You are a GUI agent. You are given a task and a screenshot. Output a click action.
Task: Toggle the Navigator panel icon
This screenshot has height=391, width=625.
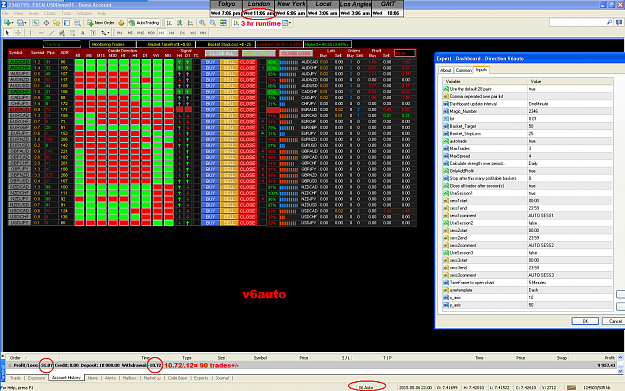tap(56, 23)
